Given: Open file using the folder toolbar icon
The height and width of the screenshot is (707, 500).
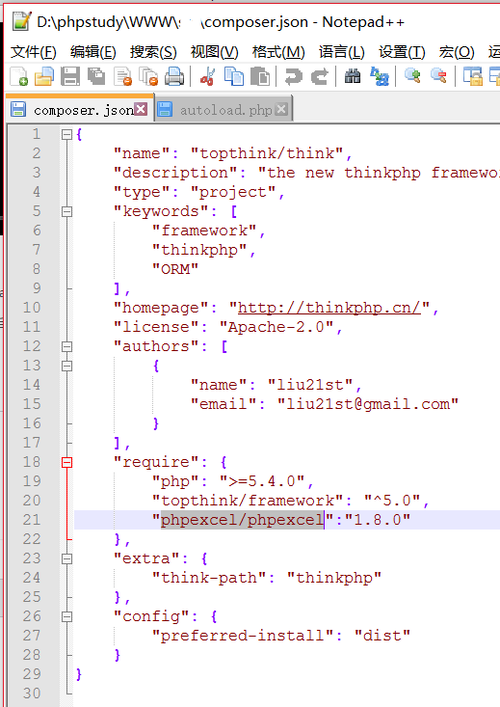Looking at the screenshot, I should point(44,76).
